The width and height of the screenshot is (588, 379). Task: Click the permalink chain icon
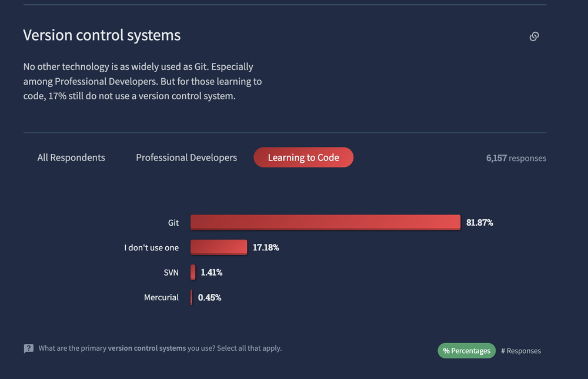(x=534, y=36)
